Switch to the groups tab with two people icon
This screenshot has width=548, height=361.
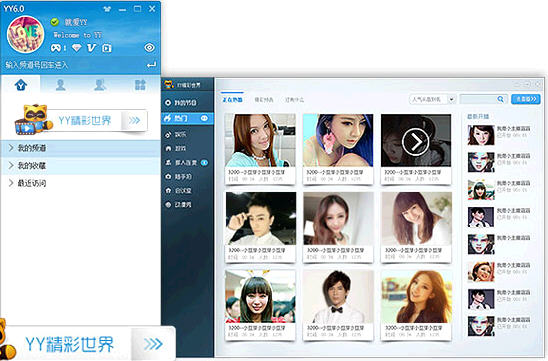pos(100,85)
